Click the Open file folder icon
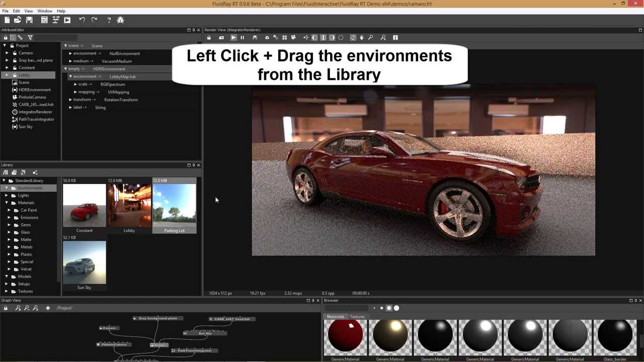This screenshot has width=644, height=362. pyautogui.click(x=18, y=20)
